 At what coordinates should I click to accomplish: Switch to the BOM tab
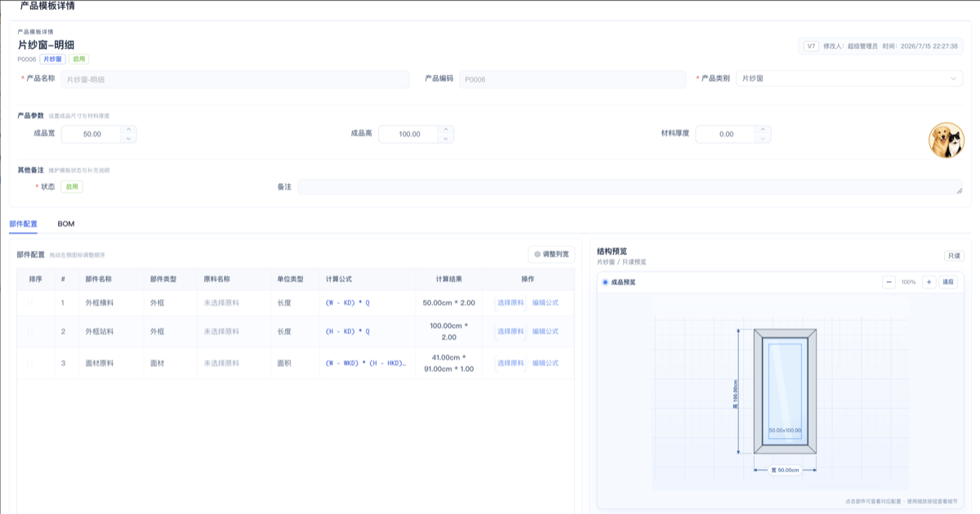click(66, 223)
